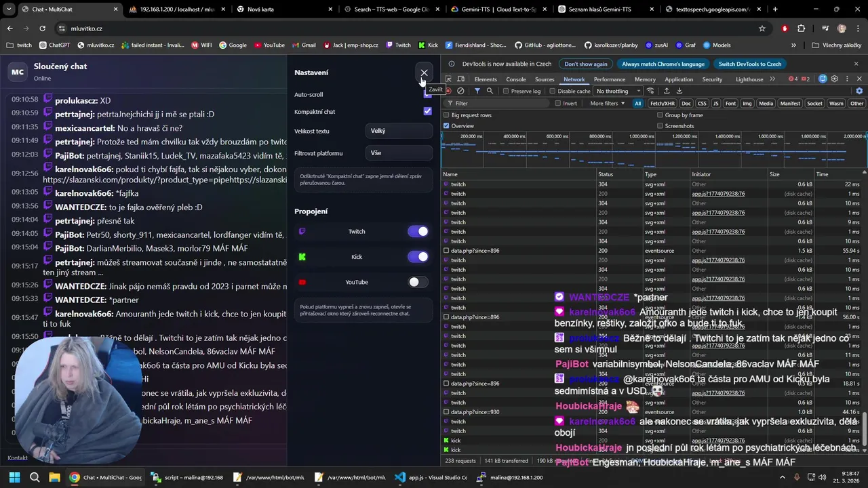Click the browser reload icon

point(42,28)
